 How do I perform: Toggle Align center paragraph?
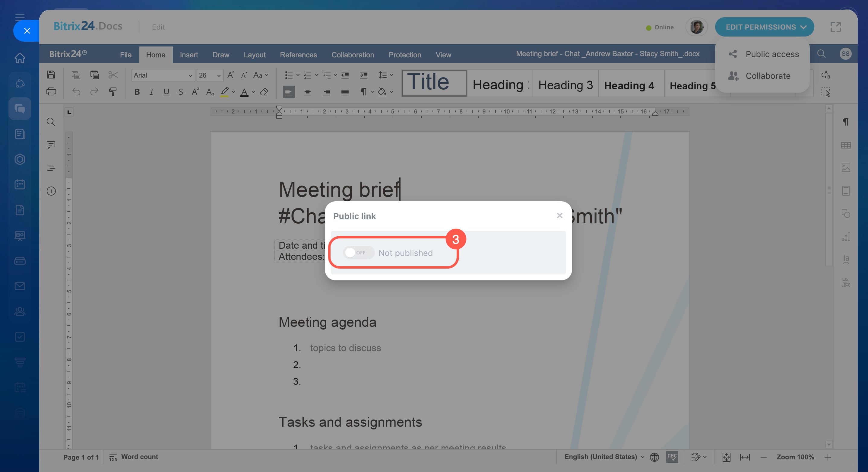(x=307, y=92)
